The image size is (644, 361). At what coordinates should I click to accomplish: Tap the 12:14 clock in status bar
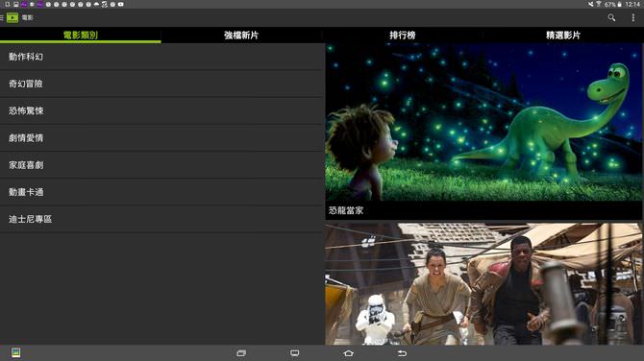[x=632, y=4]
